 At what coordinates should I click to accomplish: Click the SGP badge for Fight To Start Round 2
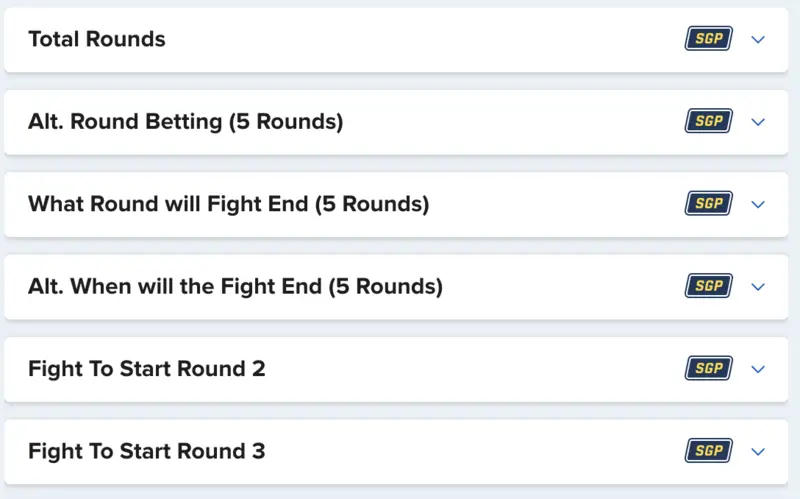(708, 368)
